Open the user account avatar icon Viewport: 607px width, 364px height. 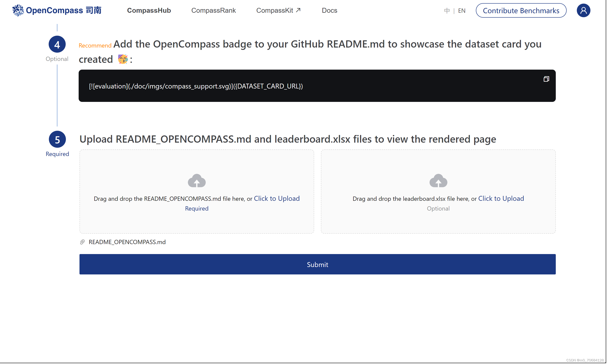tap(583, 10)
